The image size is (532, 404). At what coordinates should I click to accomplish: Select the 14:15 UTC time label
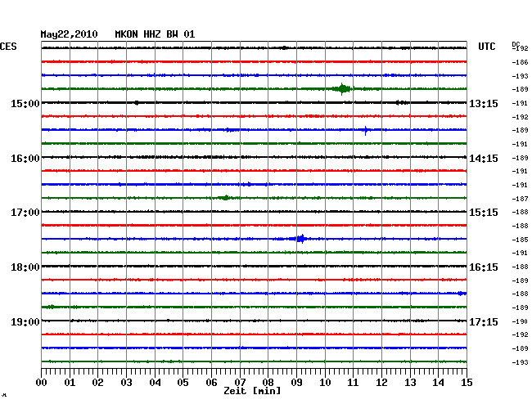[x=484, y=159]
